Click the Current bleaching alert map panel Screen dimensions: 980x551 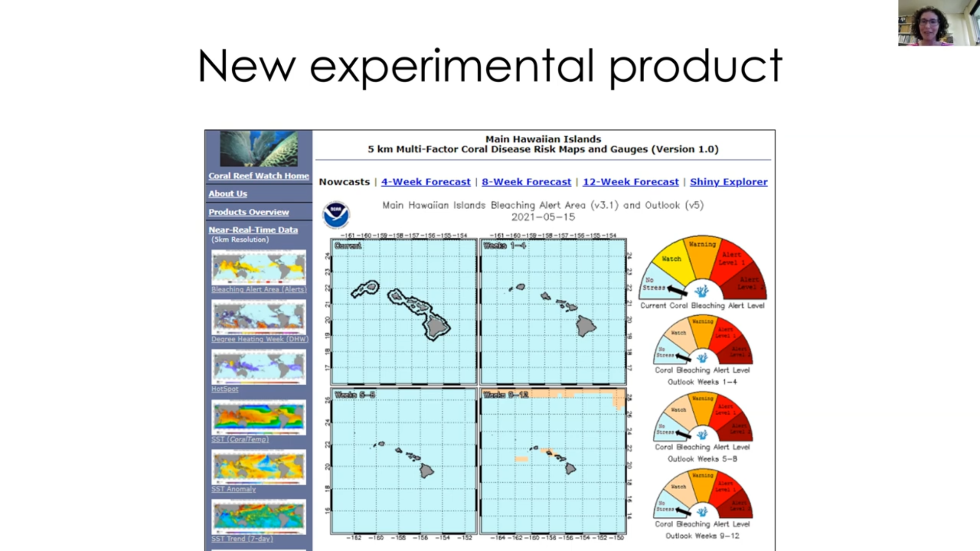[403, 312]
